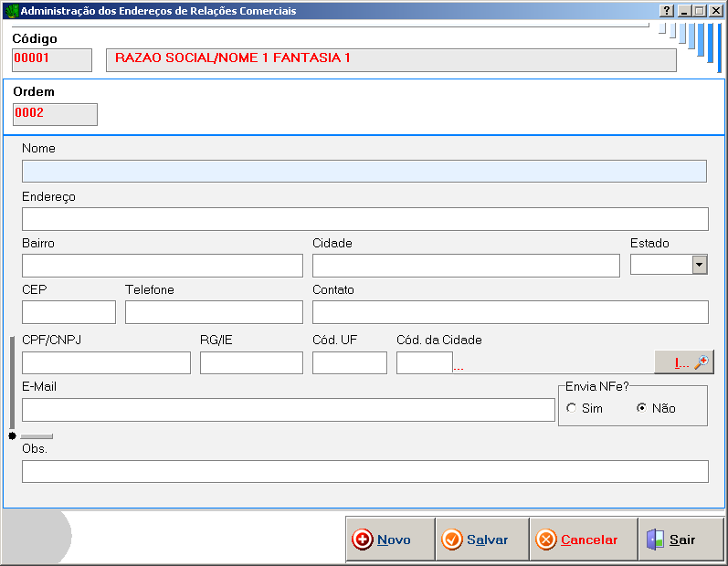
Task: Open city lookup with magnifier button
Action: tap(683, 362)
